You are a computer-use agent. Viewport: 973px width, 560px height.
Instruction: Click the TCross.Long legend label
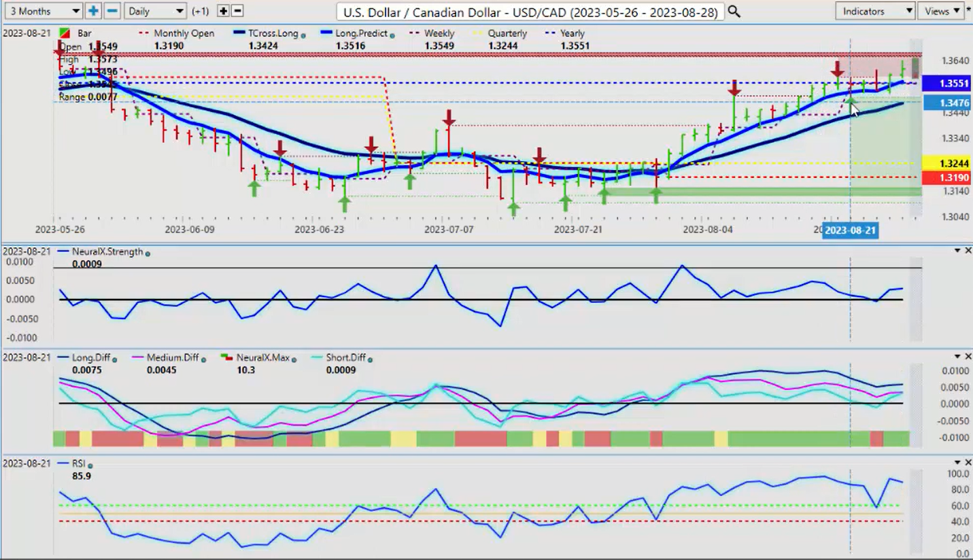click(x=272, y=33)
